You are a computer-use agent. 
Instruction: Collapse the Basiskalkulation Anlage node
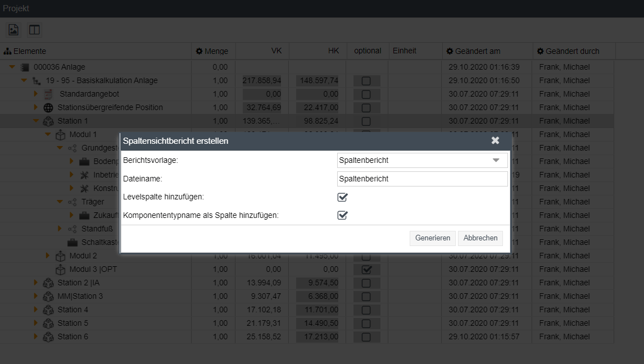[24, 80]
